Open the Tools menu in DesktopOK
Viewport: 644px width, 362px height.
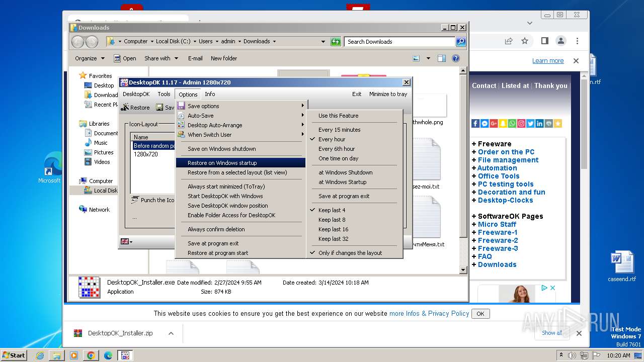click(164, 94)
